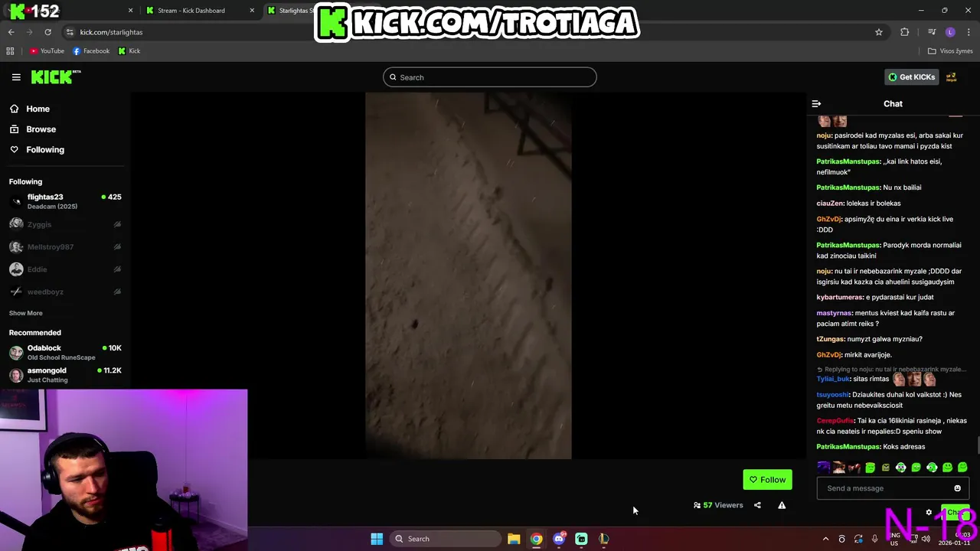Bookmark this page with star icon
The width and height of the screenshot is (980, 551).
(x=879, y=32)
